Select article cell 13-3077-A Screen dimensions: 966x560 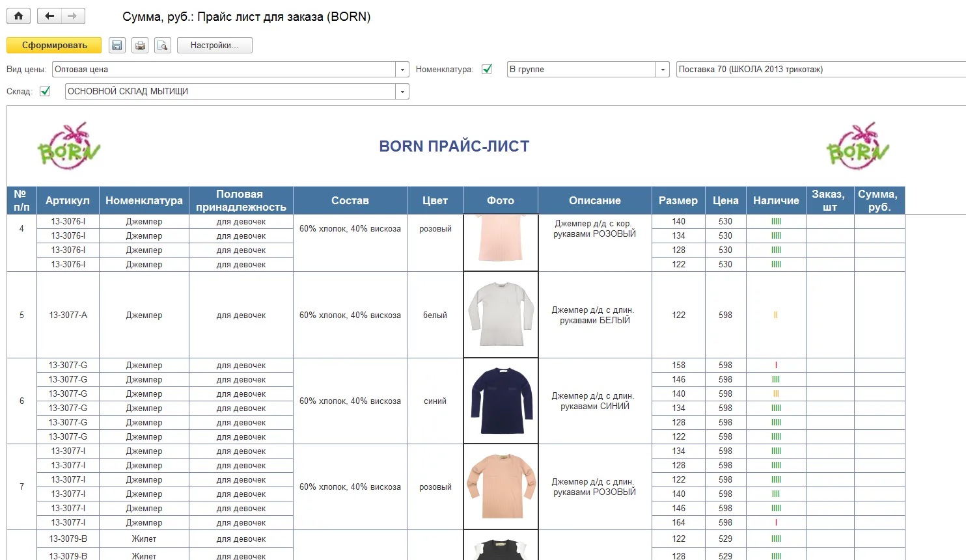[68, 315]
